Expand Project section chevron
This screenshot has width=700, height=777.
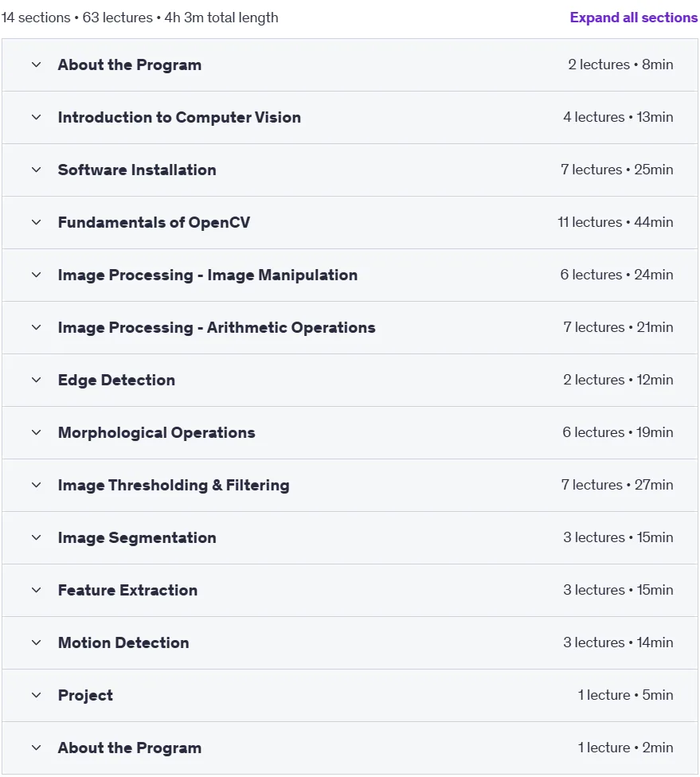pyautogui.click(x=36, y=695)
